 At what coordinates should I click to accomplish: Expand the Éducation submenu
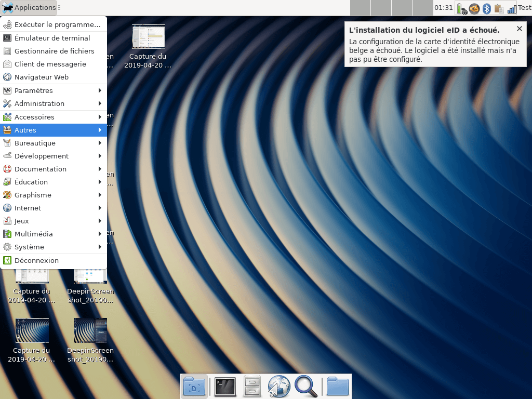pos(54,182)
